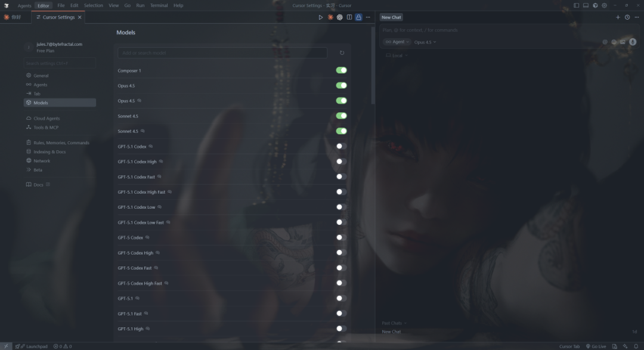The height and width of the screenshot is (350, 644).
Task: Open Indexing & Docs settings section
Action: (x=60, y=151)
